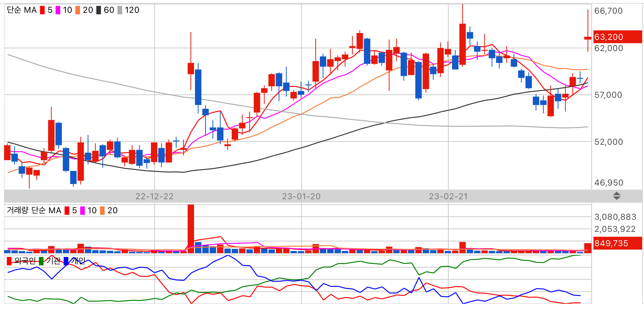Viewport: 644px width, 310px height.
Task: Click the 거래량 단순 MA legend label
Action: coord(34,211)
